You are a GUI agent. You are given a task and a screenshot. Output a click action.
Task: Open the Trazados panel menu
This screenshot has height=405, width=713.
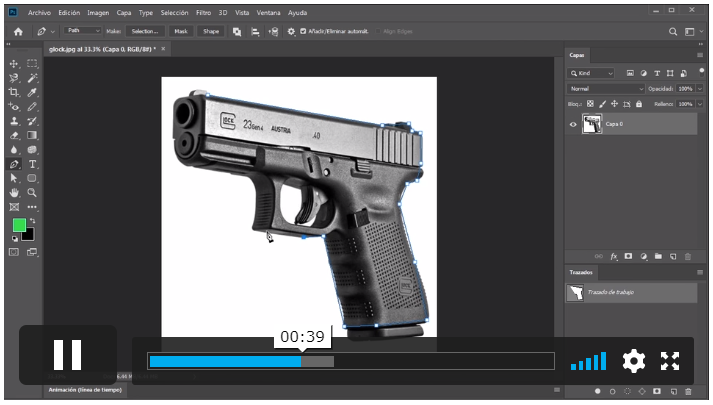(x=700, y=272)
